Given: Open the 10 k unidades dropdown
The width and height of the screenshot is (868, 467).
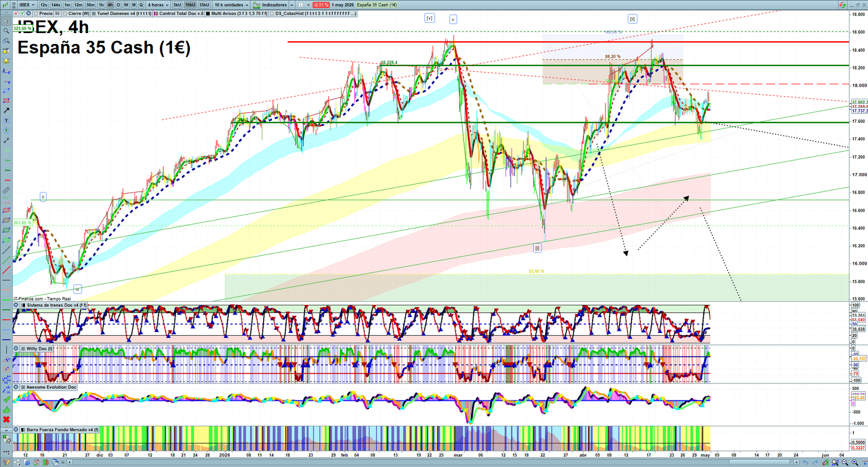Looking at the screenshot, I should pyautogui.click(x=231, y=5).
